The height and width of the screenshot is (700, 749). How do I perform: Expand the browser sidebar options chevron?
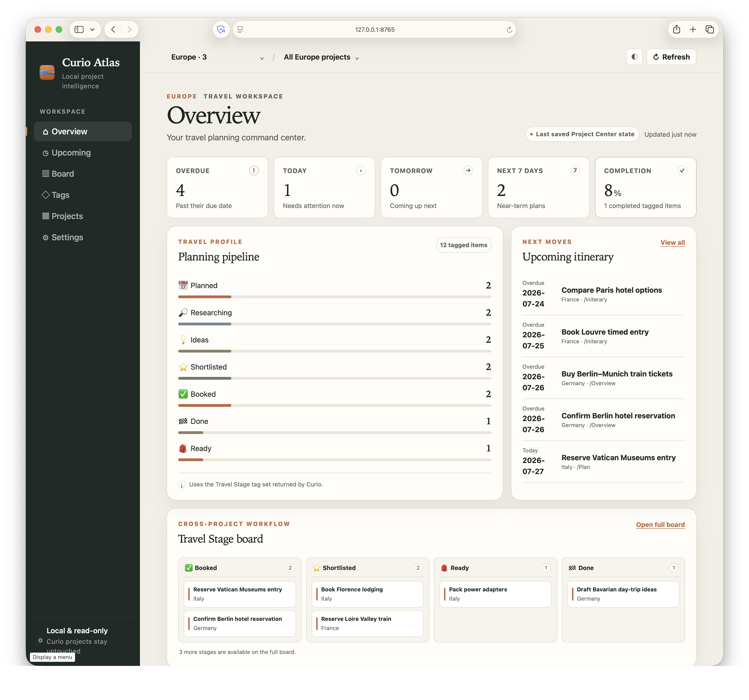(92, 29)
